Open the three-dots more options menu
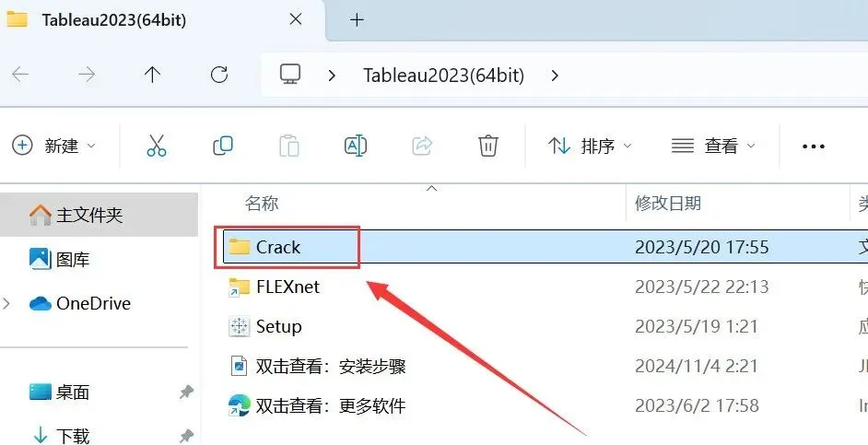 pos(814,146)
